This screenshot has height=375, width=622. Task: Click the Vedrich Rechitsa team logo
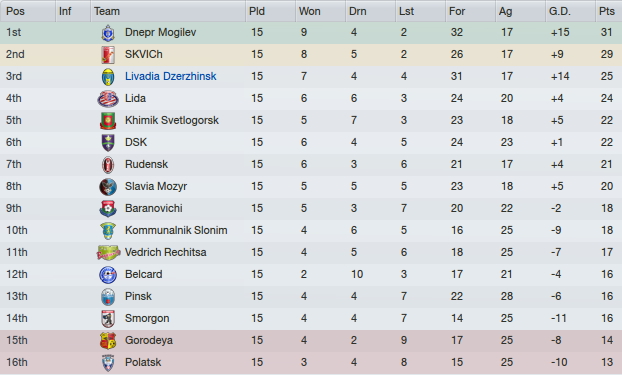coord(108,253)
